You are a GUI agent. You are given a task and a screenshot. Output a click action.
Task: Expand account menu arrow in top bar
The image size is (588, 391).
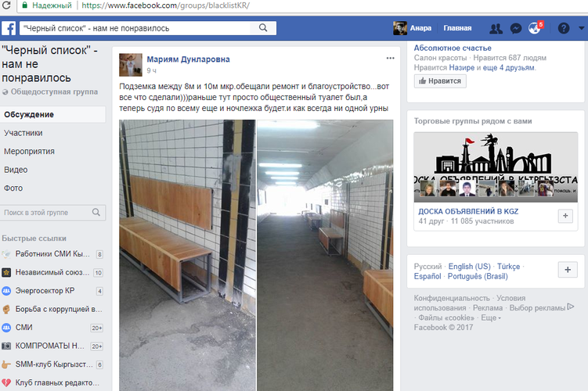(x=581, y=28)
